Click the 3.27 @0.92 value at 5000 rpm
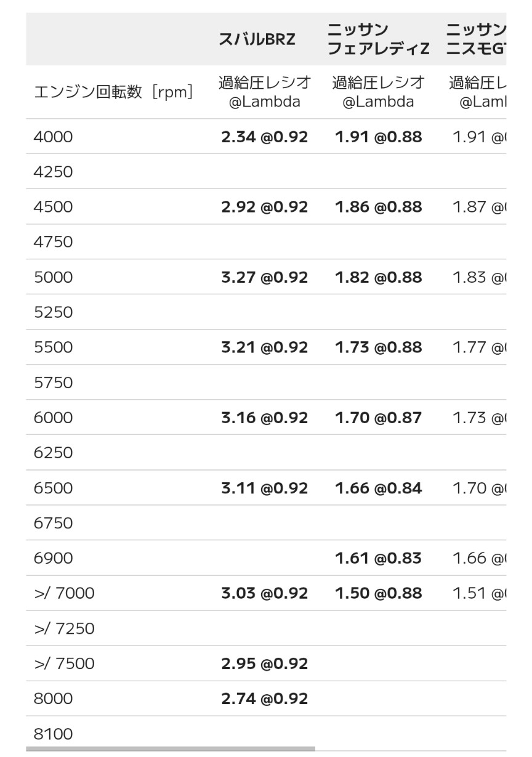 264,277
